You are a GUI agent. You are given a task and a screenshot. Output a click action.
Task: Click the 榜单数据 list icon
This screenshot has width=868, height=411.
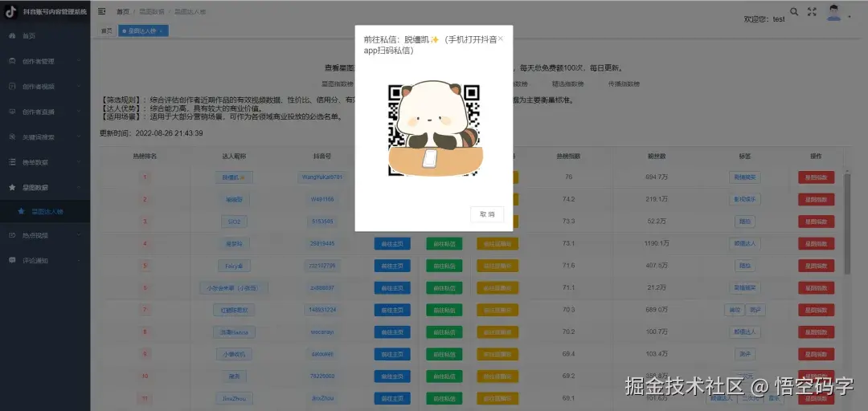pyautogui.click(x=12, y=162)
